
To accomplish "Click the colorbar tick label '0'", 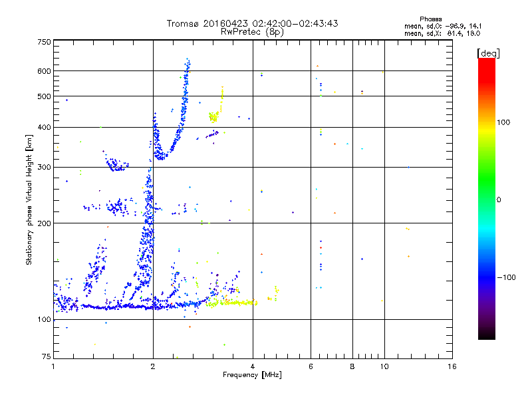I will pyautogui.click(x=499, y=199).
